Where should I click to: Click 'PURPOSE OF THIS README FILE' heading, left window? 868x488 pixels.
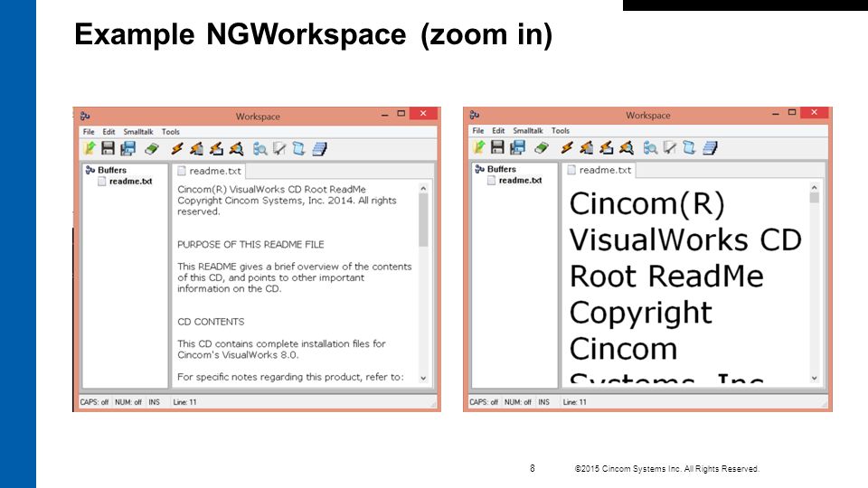[250, 245]
